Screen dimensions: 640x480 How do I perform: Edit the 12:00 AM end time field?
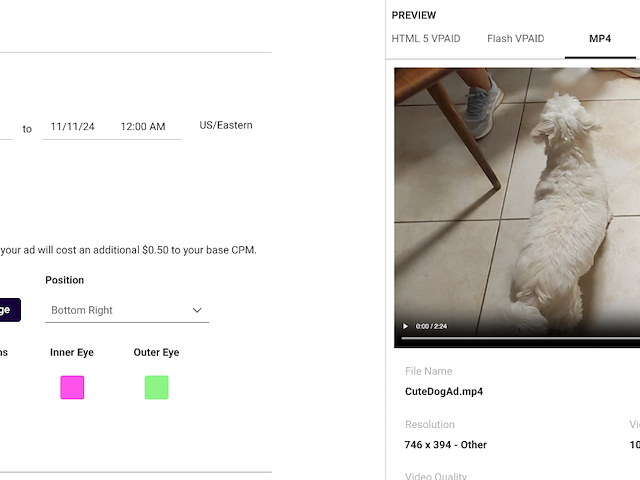[143, 127]
